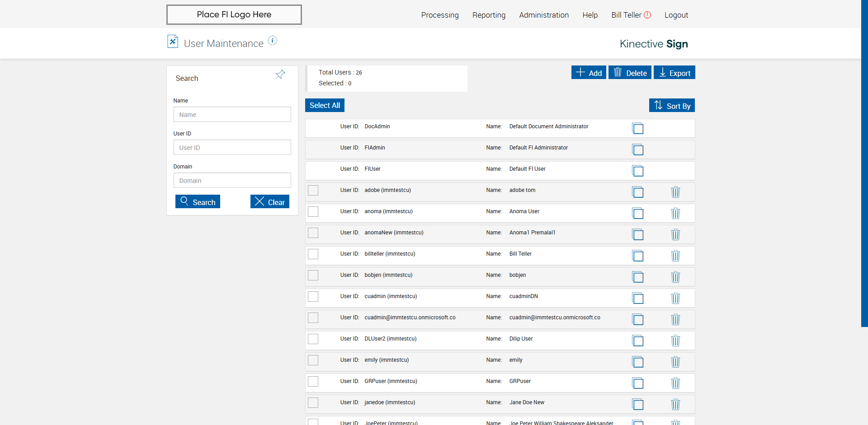Viewport: 868px width, 425px height.
Task: Pin the Search panel
Action: (x=280, y=75)
